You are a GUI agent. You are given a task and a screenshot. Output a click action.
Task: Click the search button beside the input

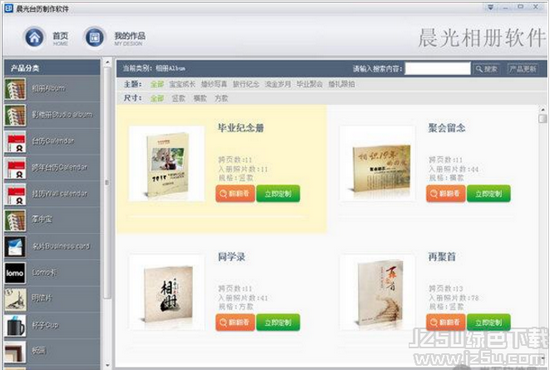(x=487, y=69)
